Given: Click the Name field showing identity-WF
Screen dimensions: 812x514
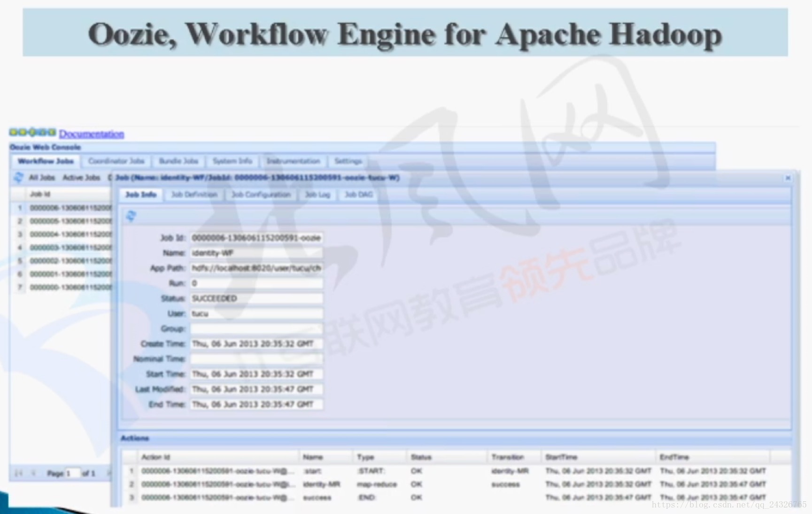Looking at the screenshot, I should click(256, 253).
